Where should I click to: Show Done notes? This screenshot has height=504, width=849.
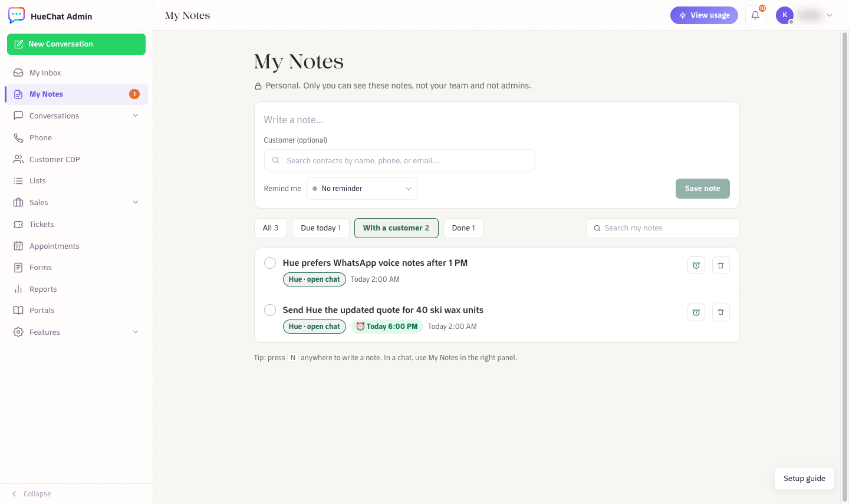(463, 228)
